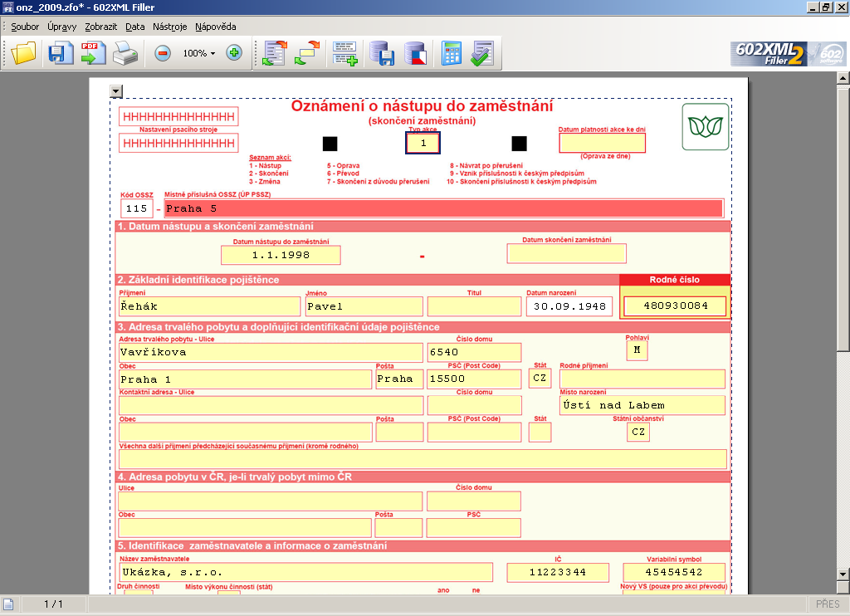
Task: Print the form with printer icon
Action: click(x=125, y=53)
